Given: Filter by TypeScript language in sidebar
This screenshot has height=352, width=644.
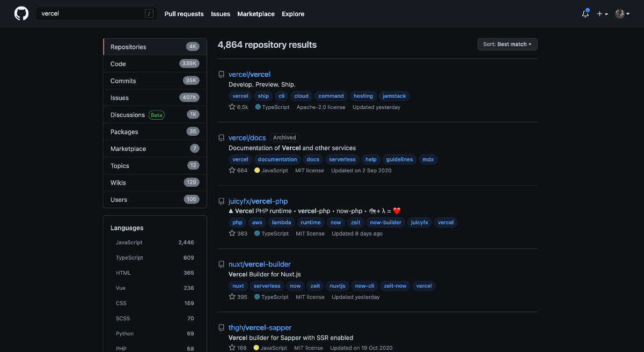Looking at the screenshot, I should pos(155,258).
